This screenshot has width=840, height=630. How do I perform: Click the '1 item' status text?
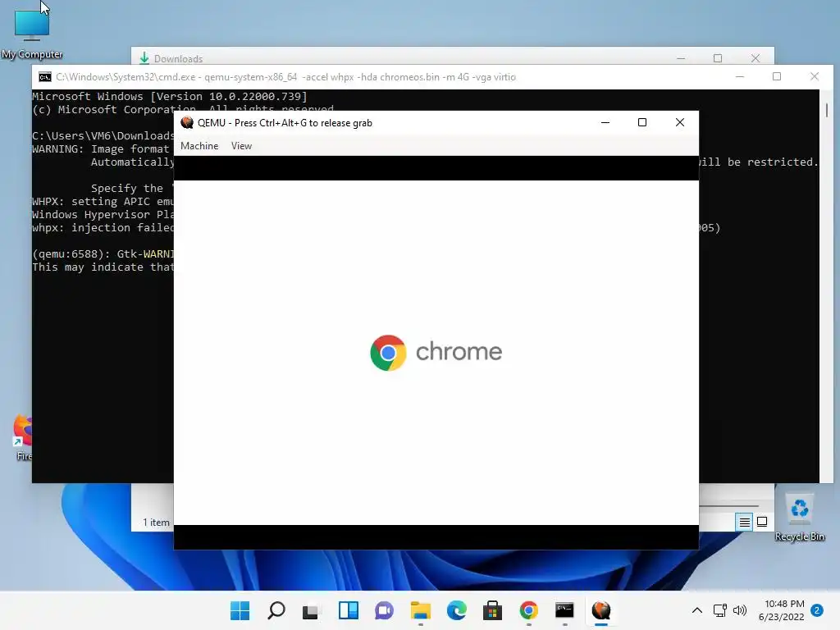156,523
